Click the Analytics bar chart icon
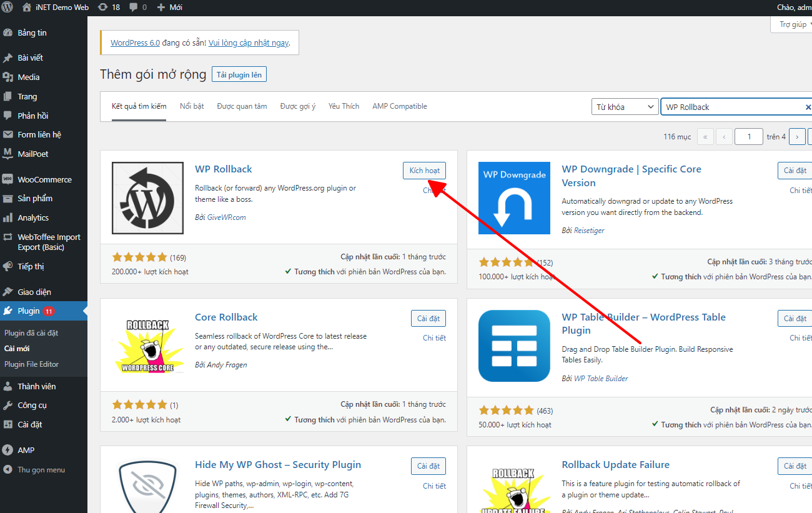The width and height of the screenshot is (812, 513). click(x=8, y=217)
